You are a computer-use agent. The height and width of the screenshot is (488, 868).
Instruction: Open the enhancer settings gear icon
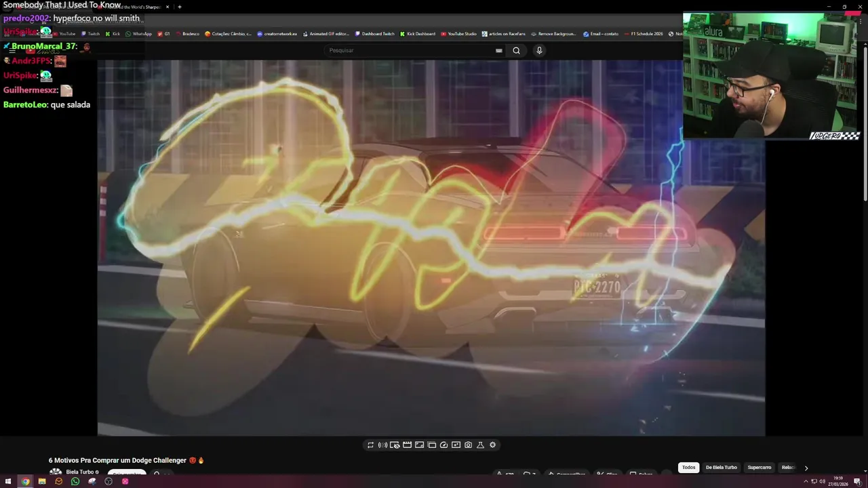pyautogui.click(x=492, y=445)
